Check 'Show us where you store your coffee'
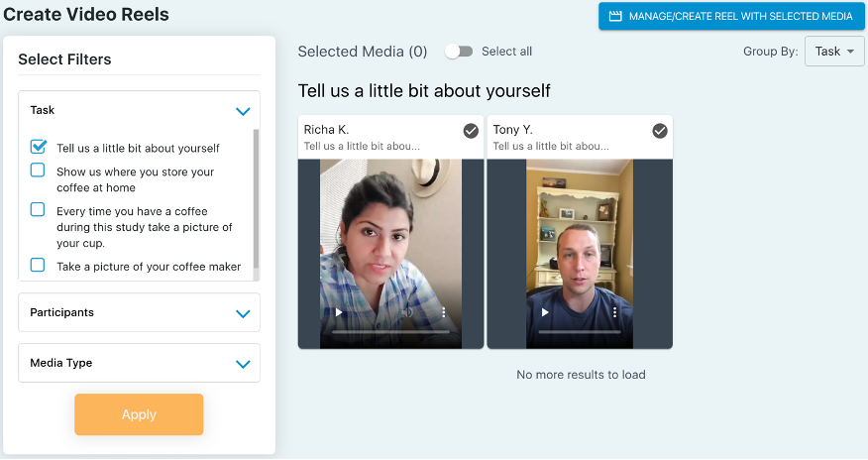The height and width of the screenshot is (460, 868). 38,171
